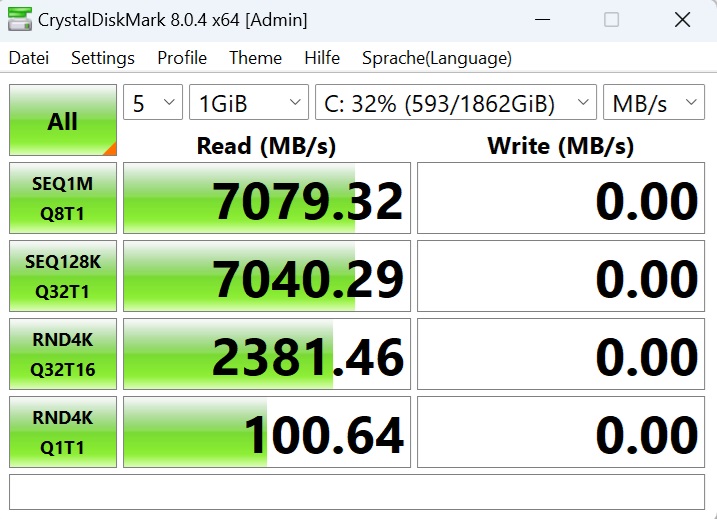This screenshot has width=717, height=519.
Task: Click the SEQ128K Q32T1 write result 0.00
Action: [561, 276]
